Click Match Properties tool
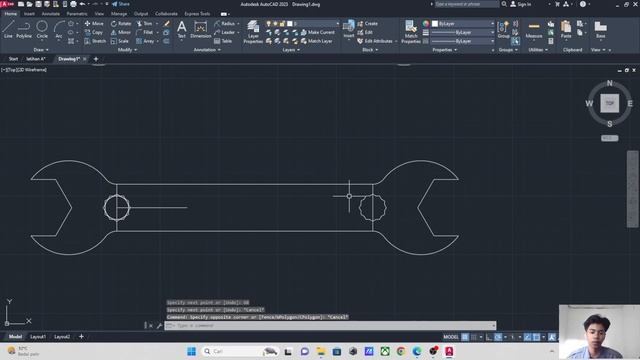Image resolution: width=640 pixels, height=360 pixels. [x=411, y=32]
